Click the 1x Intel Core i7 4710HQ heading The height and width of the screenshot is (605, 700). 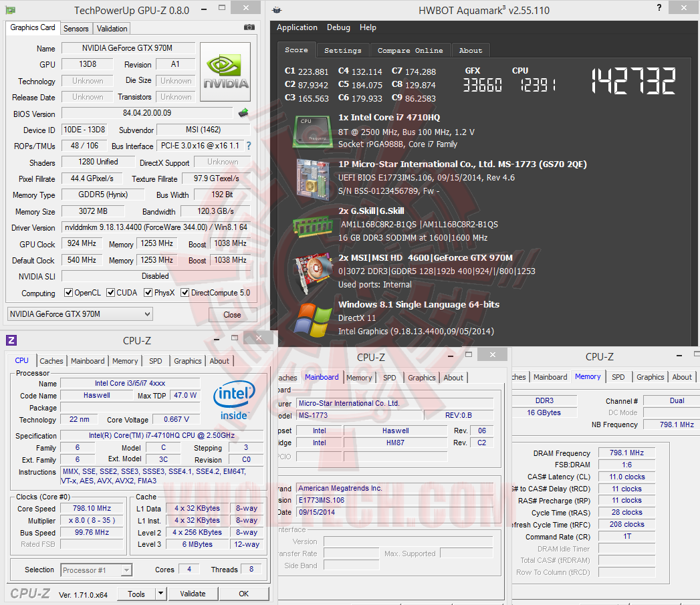coord(389,118)
